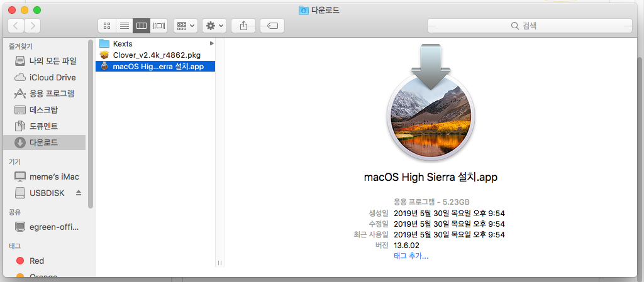Open 나의 모든 파일 in sidebar
This screenshot has height=282, width=644.
click(x=45, y=62)
